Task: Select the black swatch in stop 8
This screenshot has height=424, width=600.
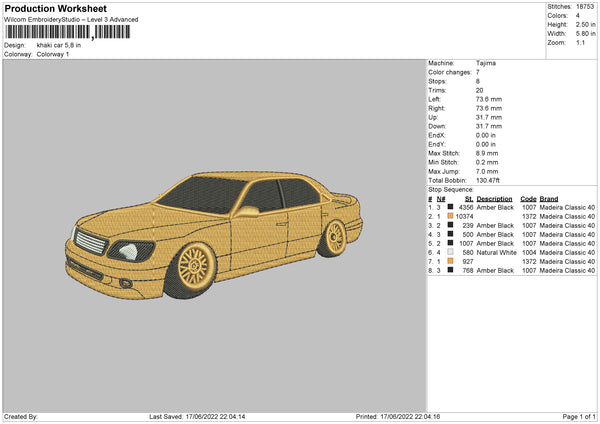Action: pyautogui.click(x=451, y=270)
